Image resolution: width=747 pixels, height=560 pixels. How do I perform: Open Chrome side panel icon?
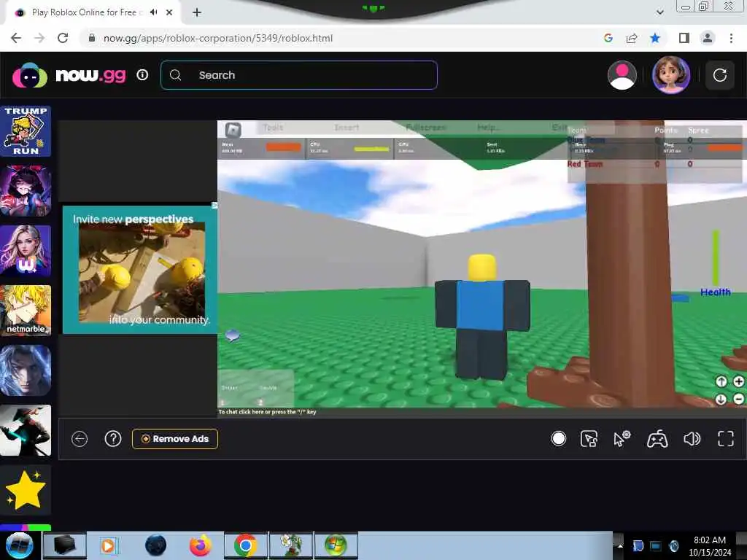click(684, 38)
